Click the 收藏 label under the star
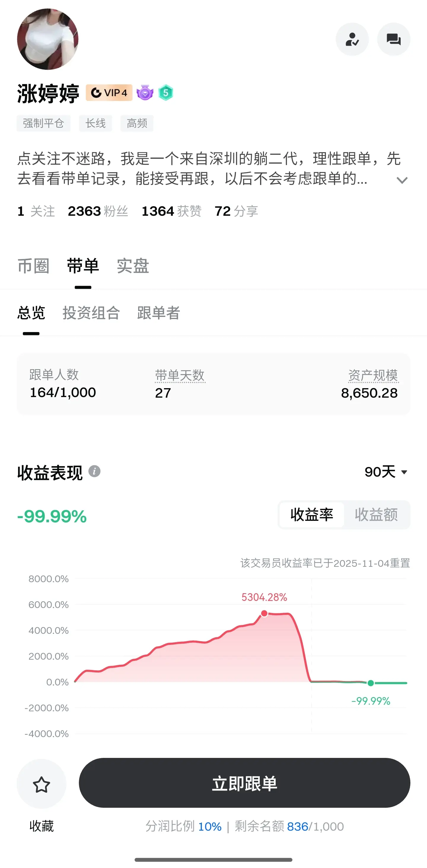 coord(42,826)
